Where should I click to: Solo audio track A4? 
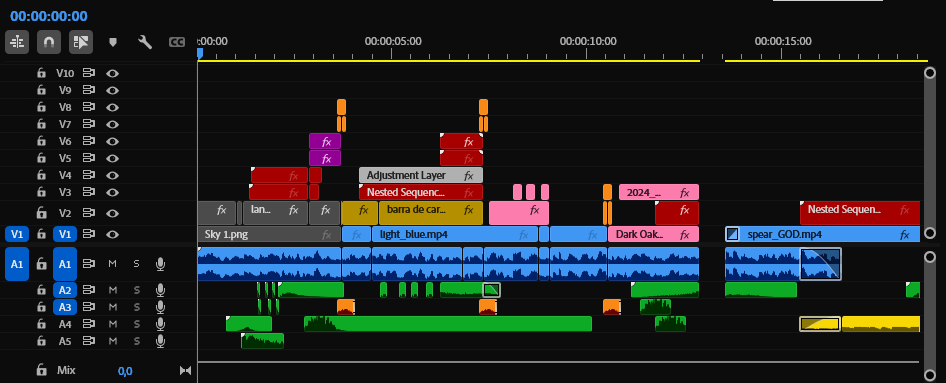(x=136, y=324)
